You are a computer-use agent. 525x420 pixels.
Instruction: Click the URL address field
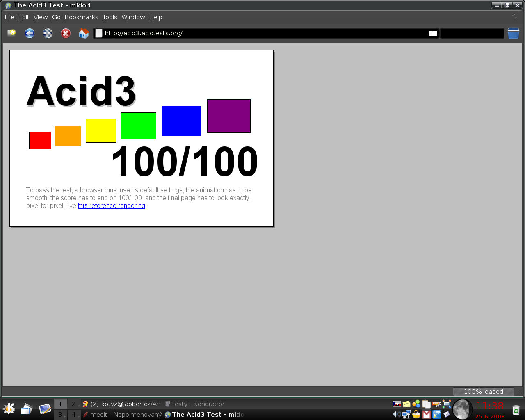266,33
